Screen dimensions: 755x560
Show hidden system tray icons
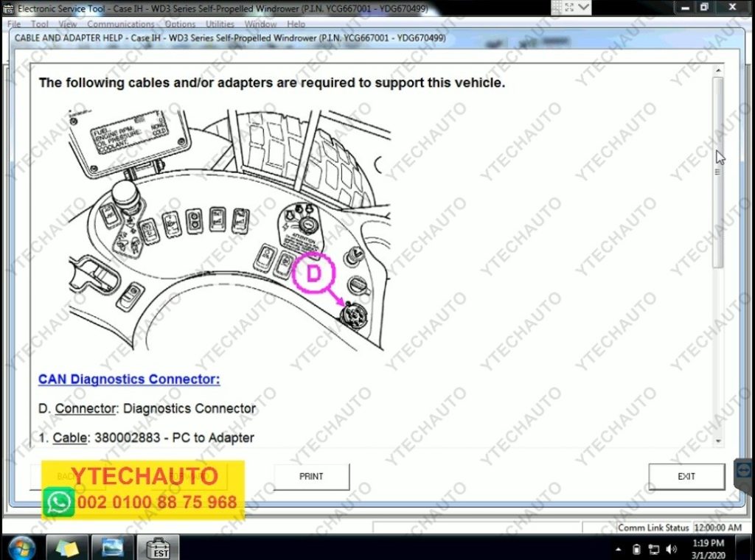coord(619,549)
